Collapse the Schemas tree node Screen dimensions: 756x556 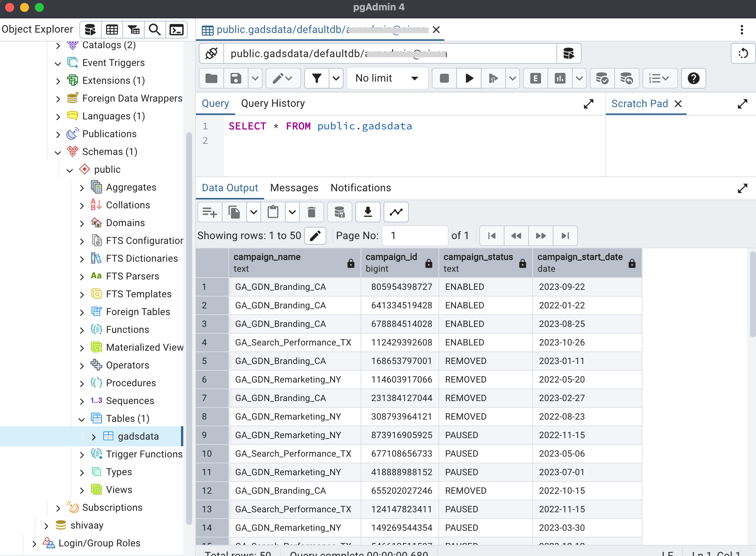[58, 152]
